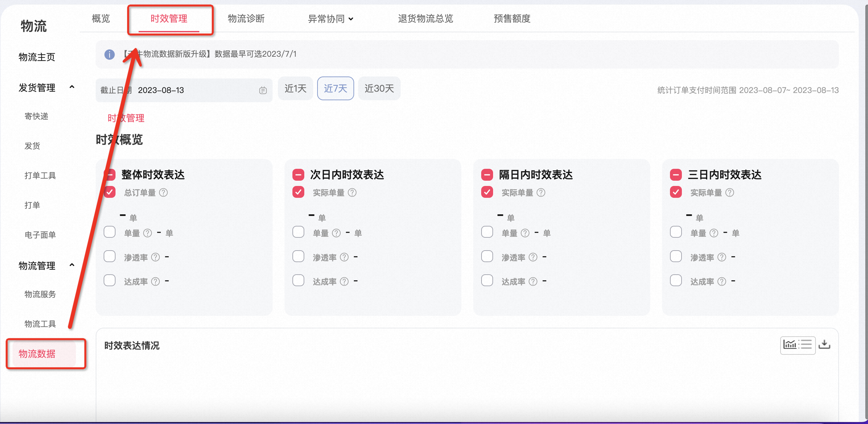Switch to chart view icon in 时效表达情况
Screen dimensions: 868x424
[x=789, y=344]
